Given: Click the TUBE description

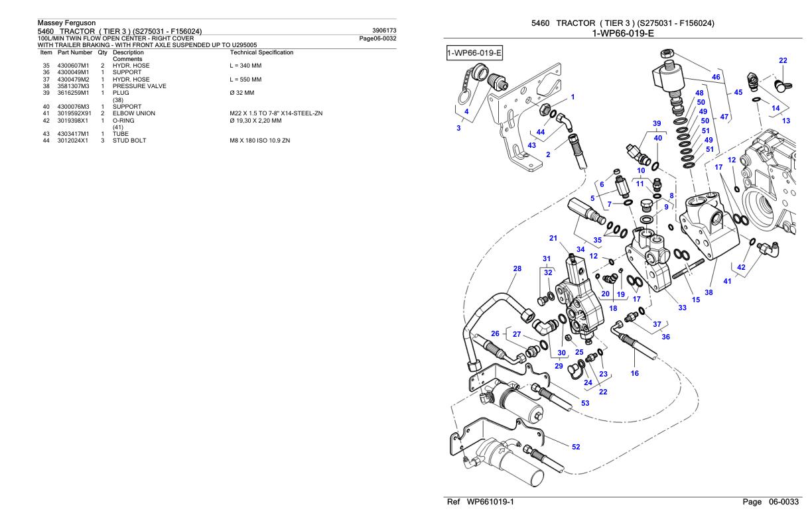Looking at the screenshot, I should pyautogui.click(x=121, y=134).
